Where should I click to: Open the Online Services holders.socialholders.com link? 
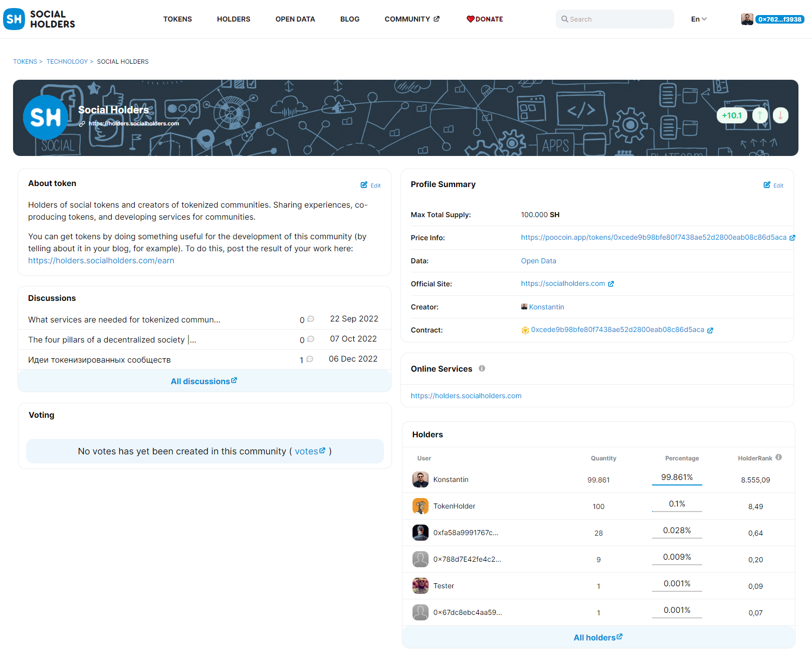[x=466, y=396]
